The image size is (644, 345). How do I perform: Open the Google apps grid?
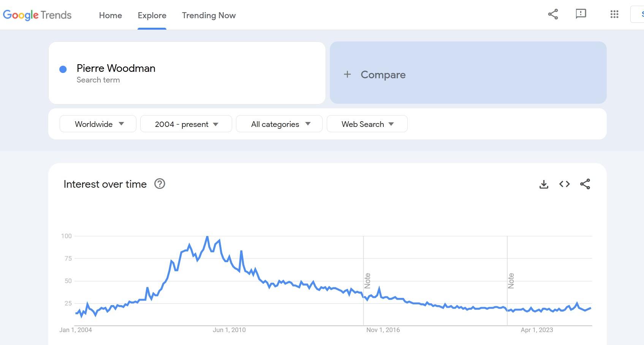click(x=614, y=14)
